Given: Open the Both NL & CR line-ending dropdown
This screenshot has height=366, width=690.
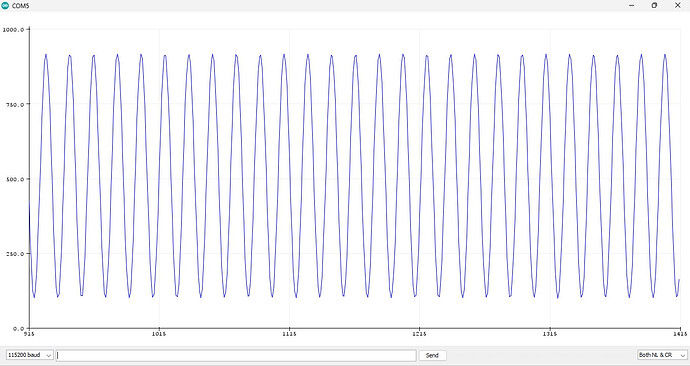Looking at the screenshot, I should (661, 355).
